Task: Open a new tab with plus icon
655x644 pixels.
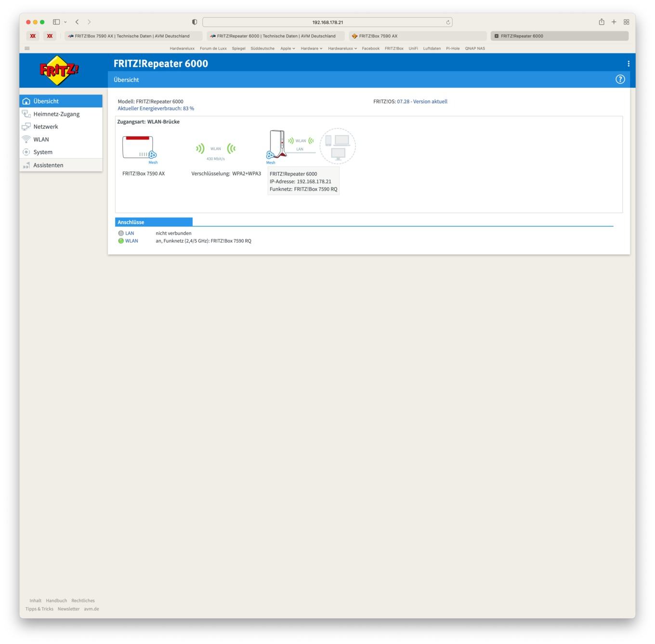Action: [x=614, y=22]
